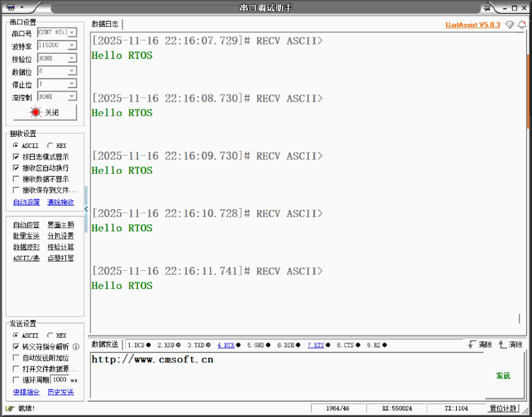Click the 1.DCD pin indicator
This screenshot has height=417, width=532.
tap(139, 345)
